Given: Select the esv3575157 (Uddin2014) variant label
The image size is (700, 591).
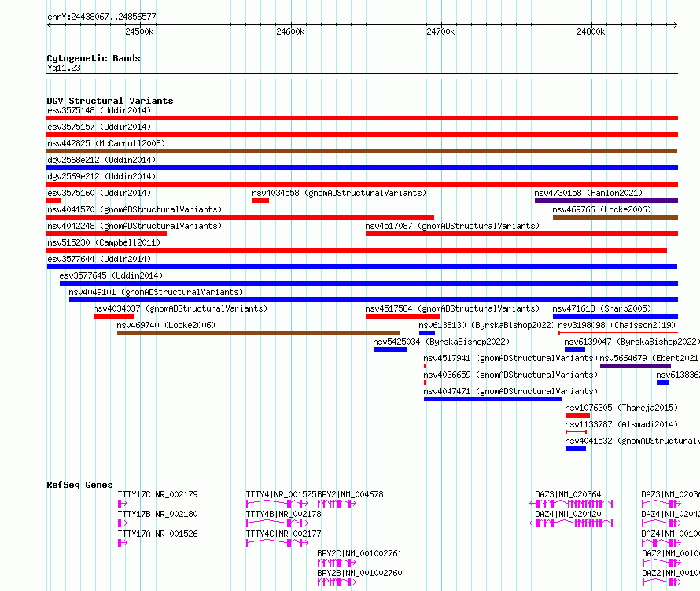Looking at the screenshot, I should pyautogui.click(x=99, y=127).
